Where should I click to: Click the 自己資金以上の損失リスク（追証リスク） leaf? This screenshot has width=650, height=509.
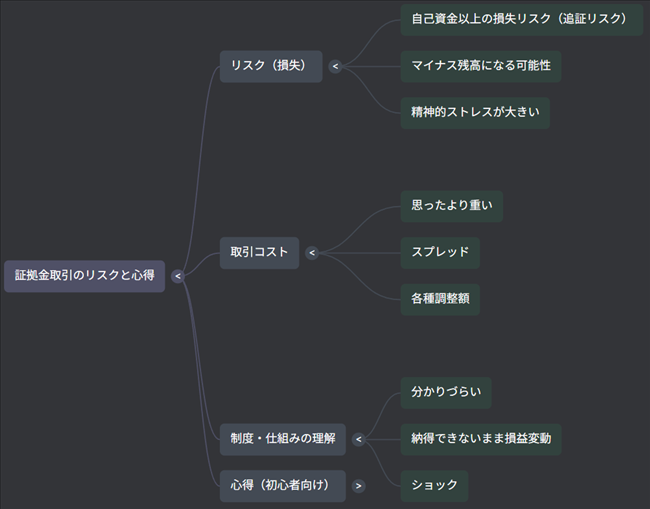coord(520,19)
